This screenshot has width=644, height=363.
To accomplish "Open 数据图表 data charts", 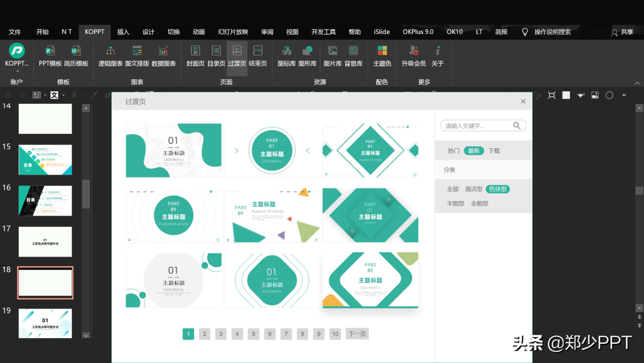I will coord(164,56).
